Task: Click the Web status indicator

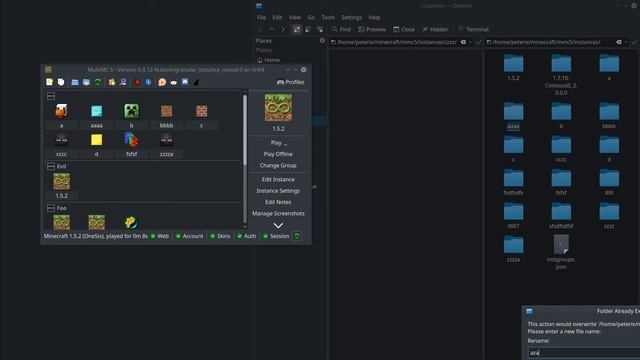Action: [160, 236]
